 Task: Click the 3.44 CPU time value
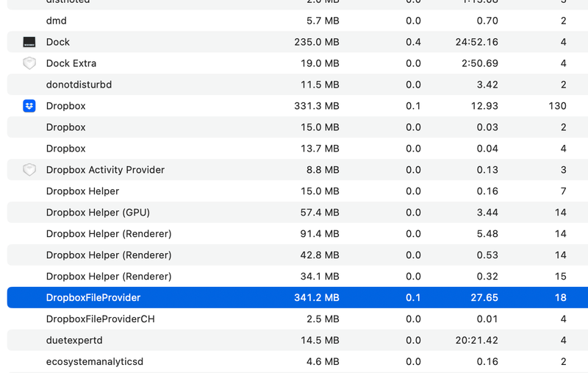coord(487,213)
